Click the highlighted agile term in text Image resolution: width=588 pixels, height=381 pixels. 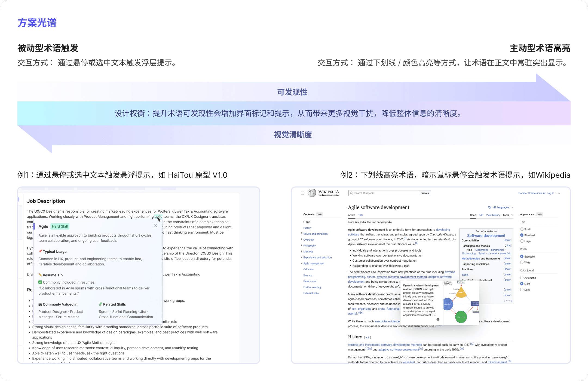(158, 217)
